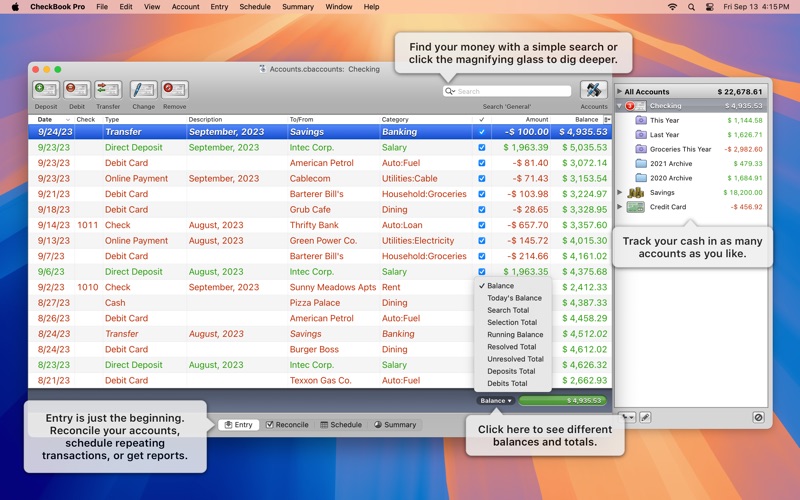Click the Date column sort arrow
800x500 pixels.
point(67,119)
